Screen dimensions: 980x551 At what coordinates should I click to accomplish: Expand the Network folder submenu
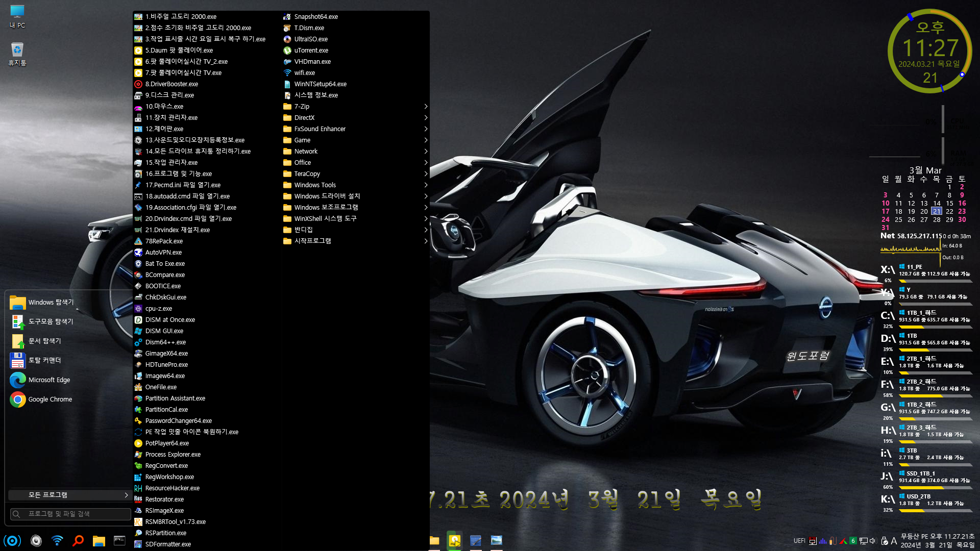pos(355,152)
